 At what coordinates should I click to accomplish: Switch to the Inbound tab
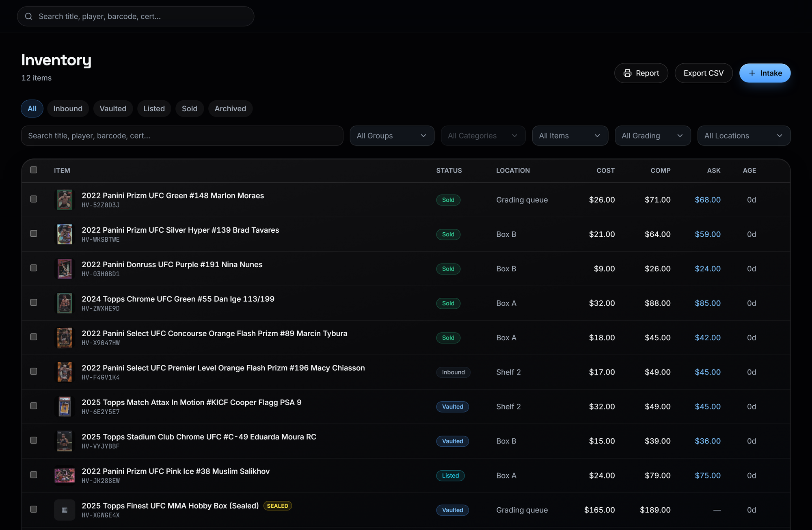(x=68, y=109)
